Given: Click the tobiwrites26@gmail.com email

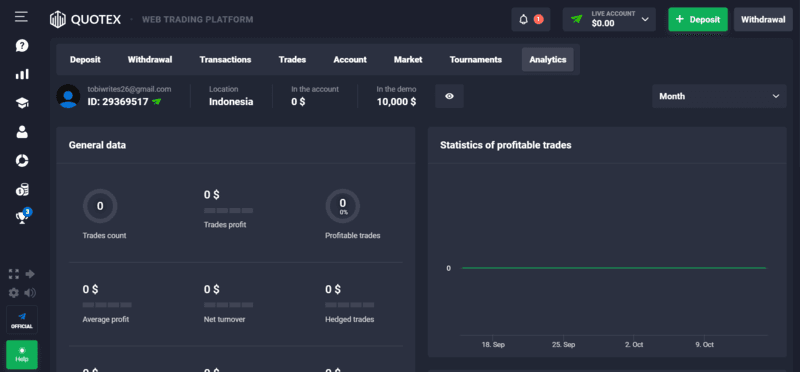Looking at the screenshot, I should 129,89.
